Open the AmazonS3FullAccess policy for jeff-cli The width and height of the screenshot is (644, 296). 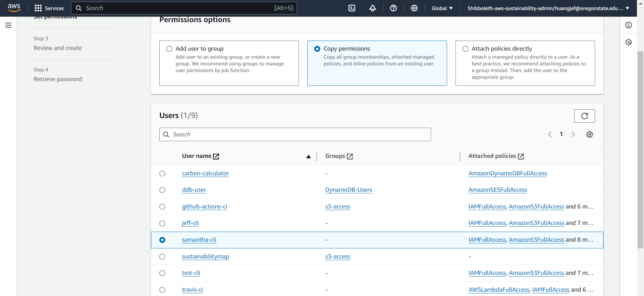point(536,223)
